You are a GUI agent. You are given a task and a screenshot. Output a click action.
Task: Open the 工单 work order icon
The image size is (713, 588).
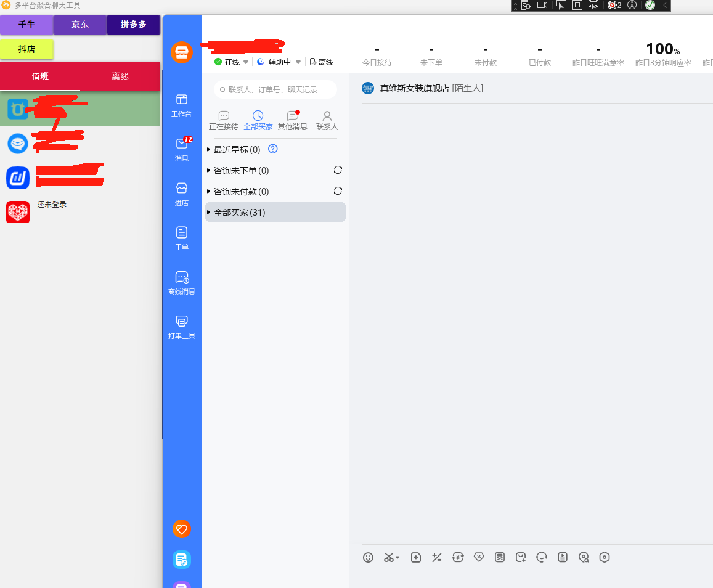click(182, 237)
